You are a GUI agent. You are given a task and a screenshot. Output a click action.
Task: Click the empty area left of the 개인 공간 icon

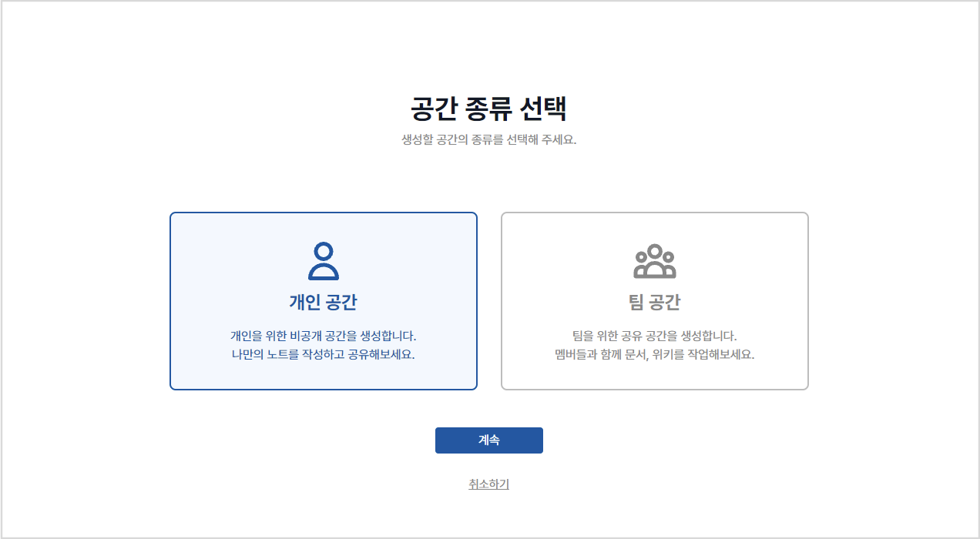[x=231, y=261]
